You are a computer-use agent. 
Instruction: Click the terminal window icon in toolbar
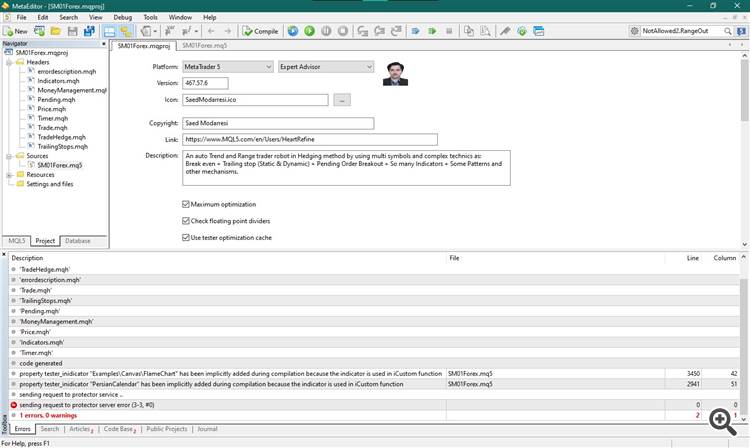point(539,31)
